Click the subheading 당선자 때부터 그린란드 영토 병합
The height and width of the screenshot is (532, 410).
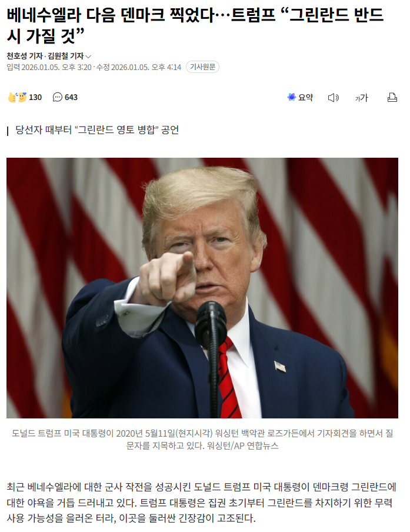97,130
